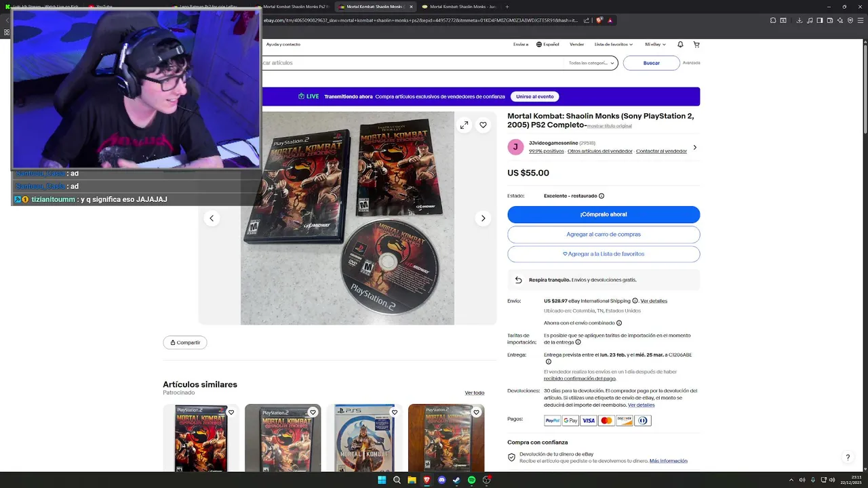Open File Explorer from taskbar
The height and width of the screenshot is (488, 868).
click(412, 480)
